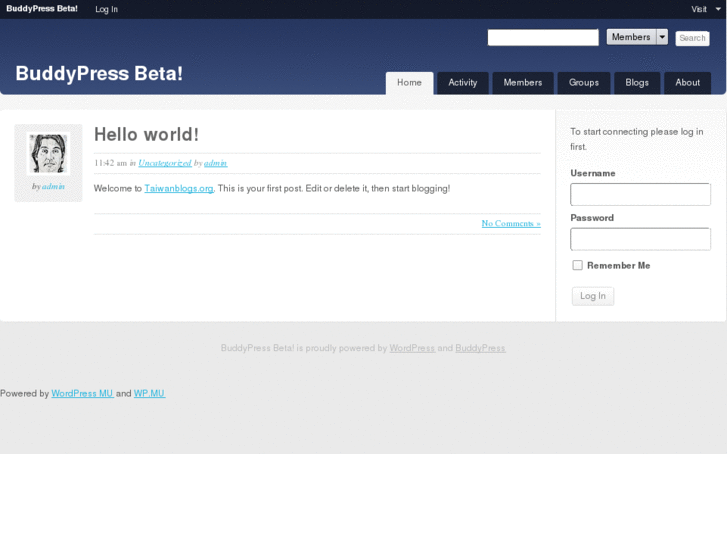Click the BuddyPress Beta! site title
Viewport: 727px width, 545px height.
[x=99, y=73]
